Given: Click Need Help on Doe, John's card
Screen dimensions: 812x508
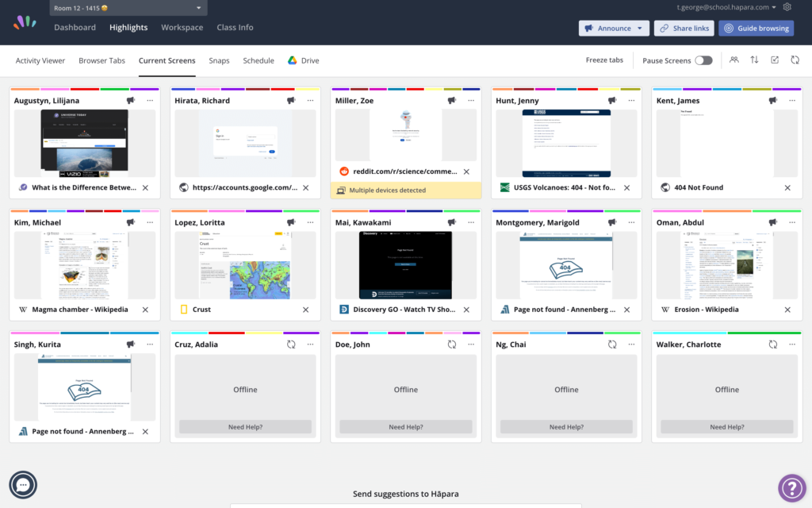Looking at the screenshot, I should pyautogui.click(x=405, y=426).
